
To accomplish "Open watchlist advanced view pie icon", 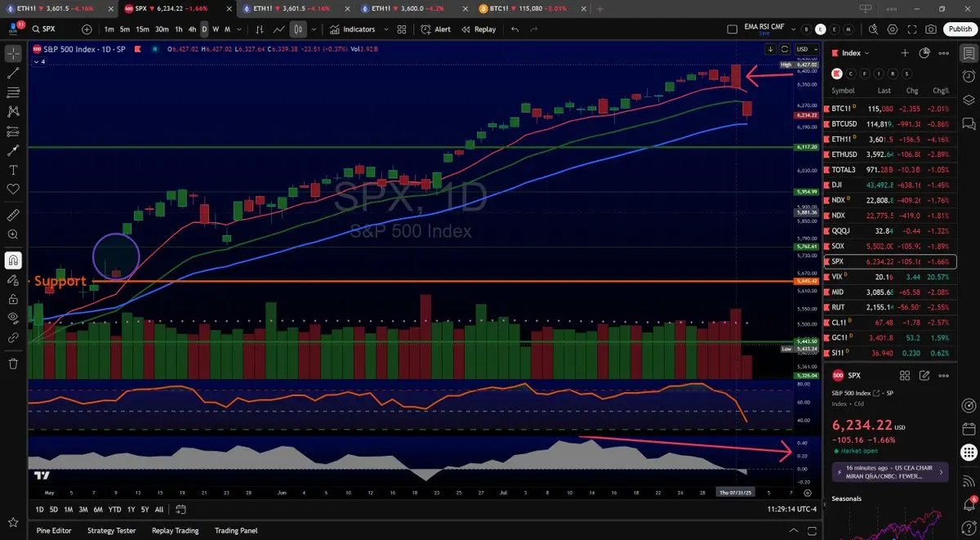I will tap(924, 53).
